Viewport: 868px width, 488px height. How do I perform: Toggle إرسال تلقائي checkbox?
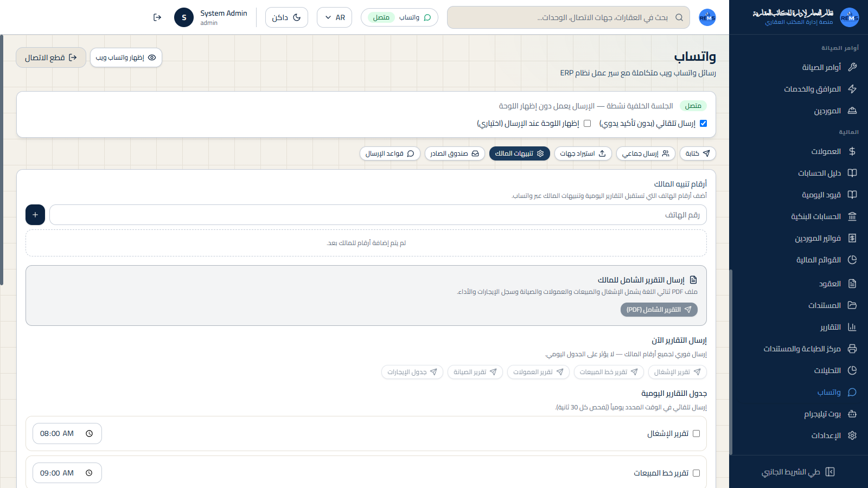pos(703,124)
